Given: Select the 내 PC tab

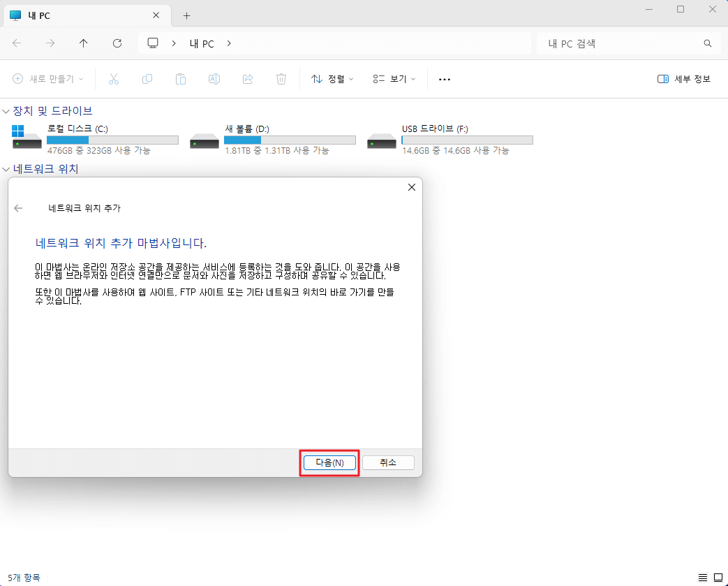Looking at the screenshot, I should (x=87, y=15).
